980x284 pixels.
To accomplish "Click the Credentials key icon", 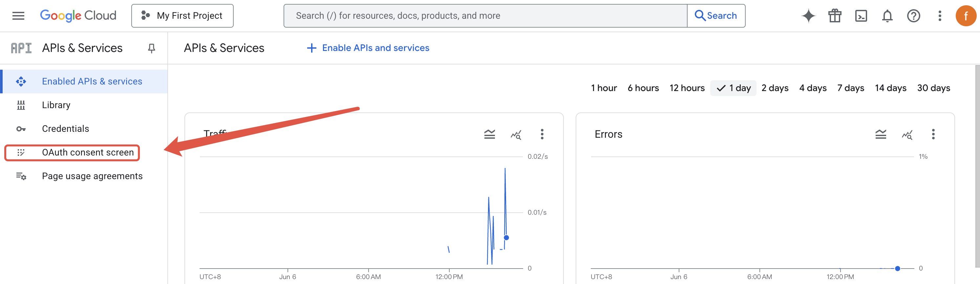I will click(21, 129).
